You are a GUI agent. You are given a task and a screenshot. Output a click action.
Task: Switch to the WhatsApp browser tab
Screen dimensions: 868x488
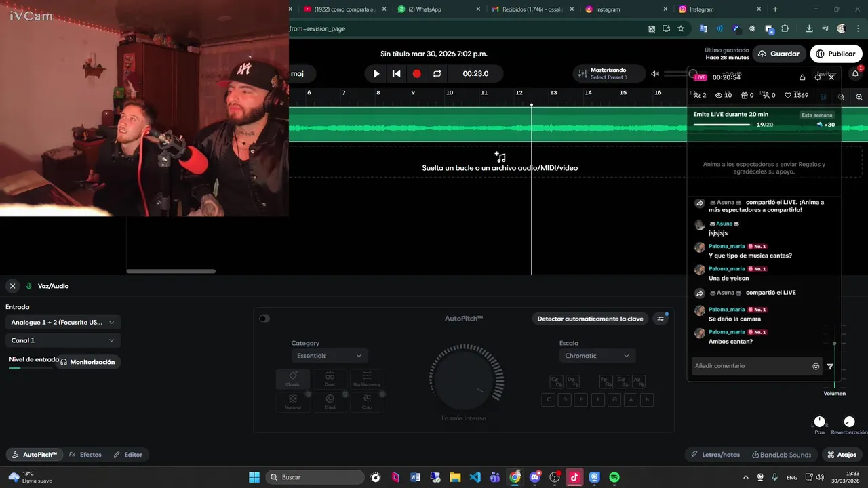[439, 9]
